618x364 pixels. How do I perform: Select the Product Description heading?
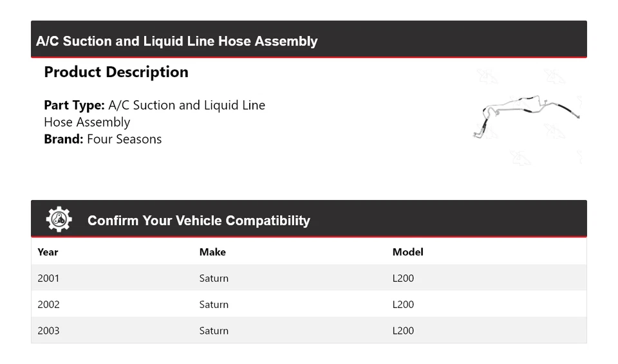tap(116, 72)
